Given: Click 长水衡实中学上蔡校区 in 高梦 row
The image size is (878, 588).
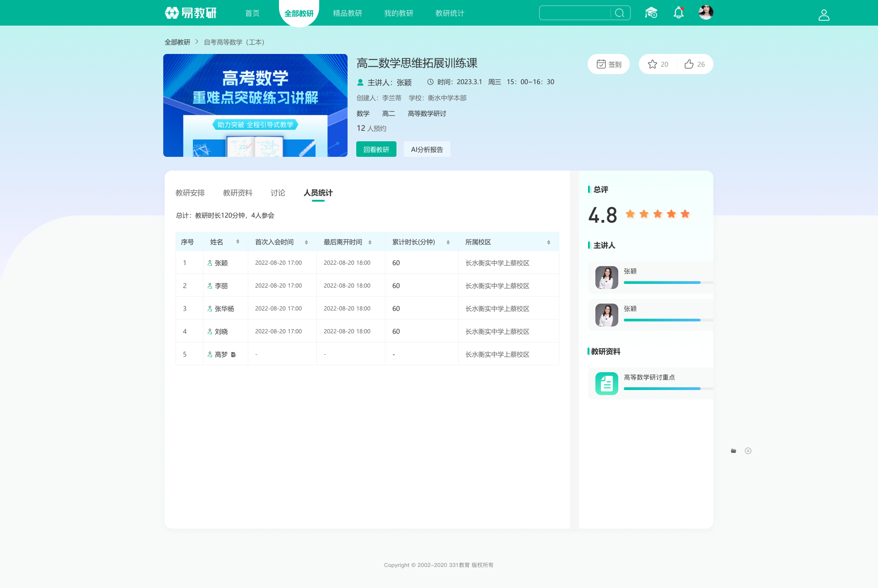Looking at the screenshot, I should (498, 354).
